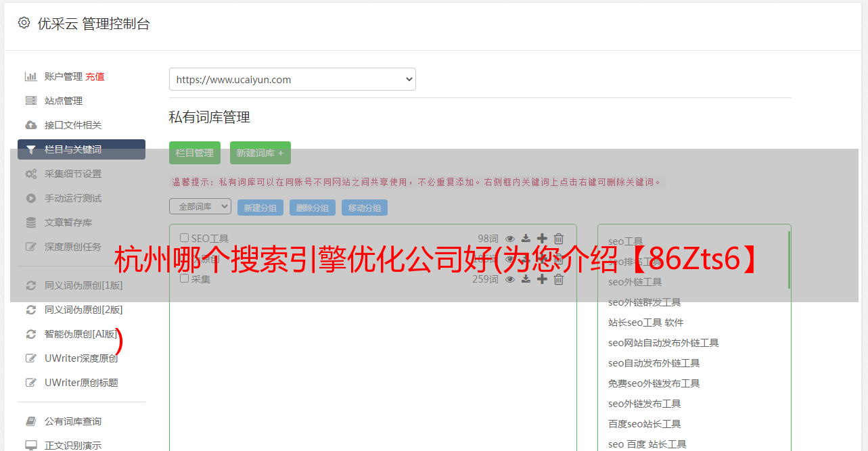Image resolution: width=868 pixels, height=451 pixels.
Task: Tick the SEO工具 library checkbox
Action: tap(184, 238)
